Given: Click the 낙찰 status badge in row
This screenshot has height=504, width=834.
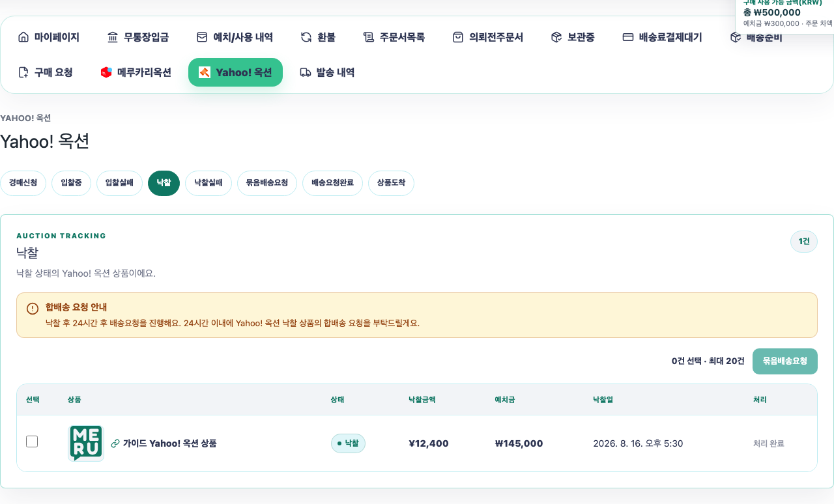Looking at the screenshot, I should (x=348, y=443).
